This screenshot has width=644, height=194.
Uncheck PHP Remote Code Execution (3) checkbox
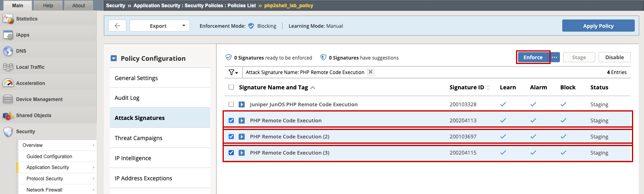coord(231,153)
